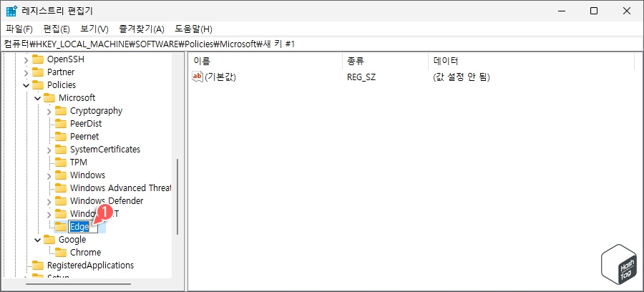644x292 pixels.
Task: Click the RegisteredApplications folder icon
Action: tap(38, 265)
